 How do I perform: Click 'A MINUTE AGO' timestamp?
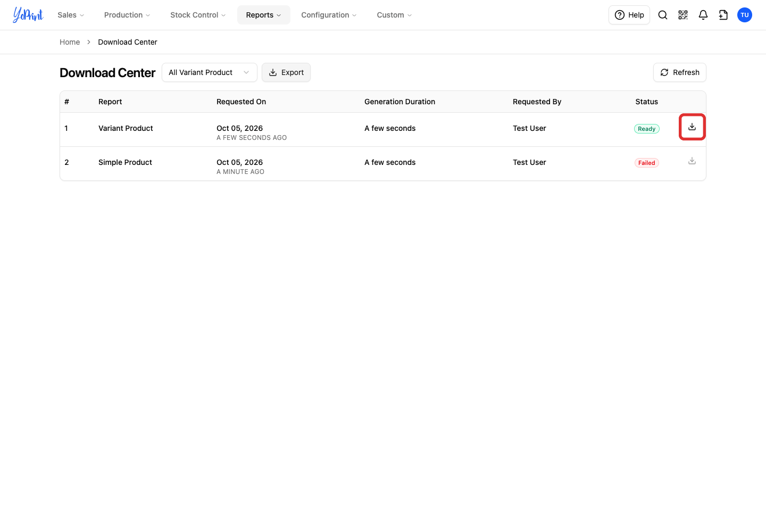[x=240, y=172]
